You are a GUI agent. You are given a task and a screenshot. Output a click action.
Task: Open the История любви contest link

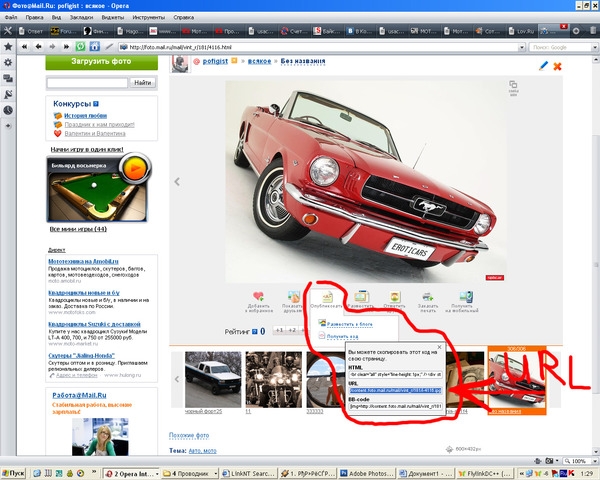point(85,116)
